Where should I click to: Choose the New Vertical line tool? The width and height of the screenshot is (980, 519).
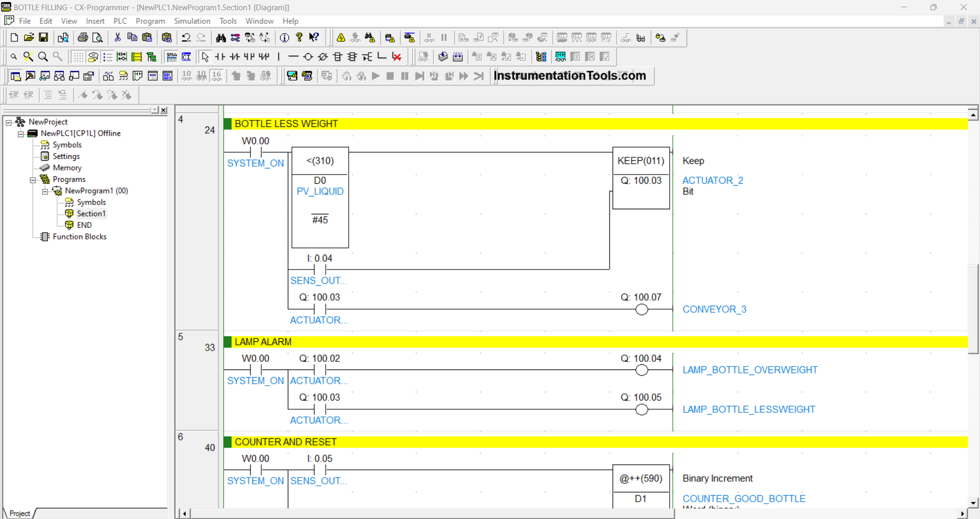(279, 57)
